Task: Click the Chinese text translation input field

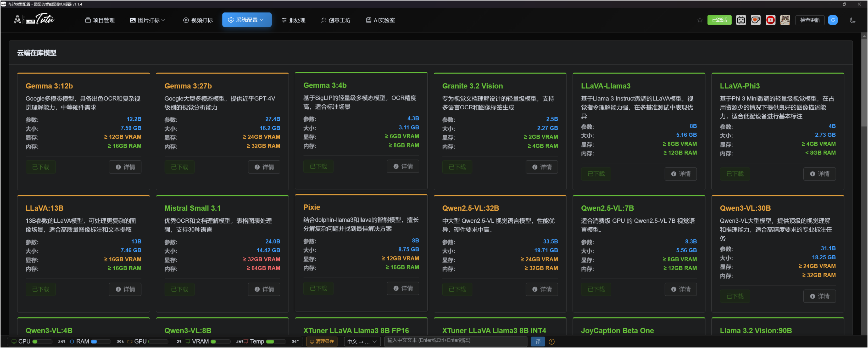Action: pyautogui.click(x=455, y=341)
